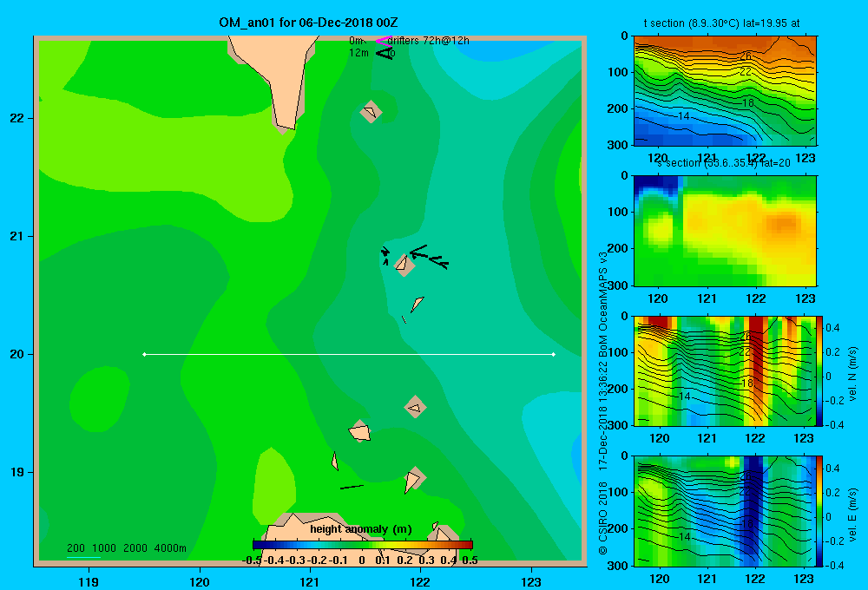Image resolution: width=868 pixels, height=590 pixels.
Task: Click the 'vel. N (m/s)' axis label
Action: (x=852, y=374)
